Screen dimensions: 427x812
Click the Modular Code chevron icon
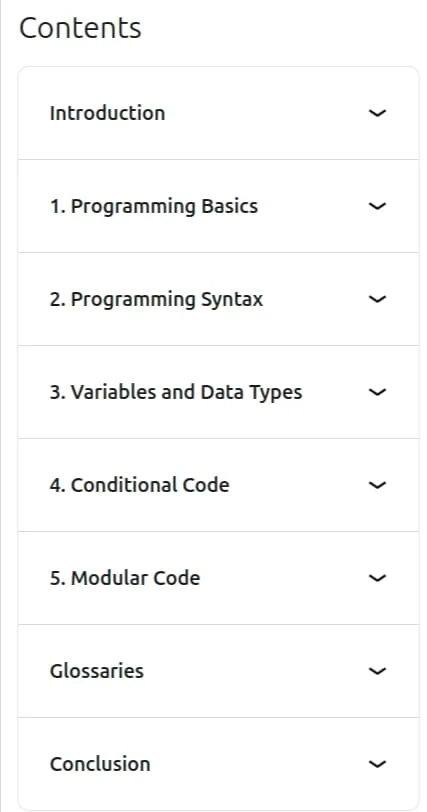point(377,578)
